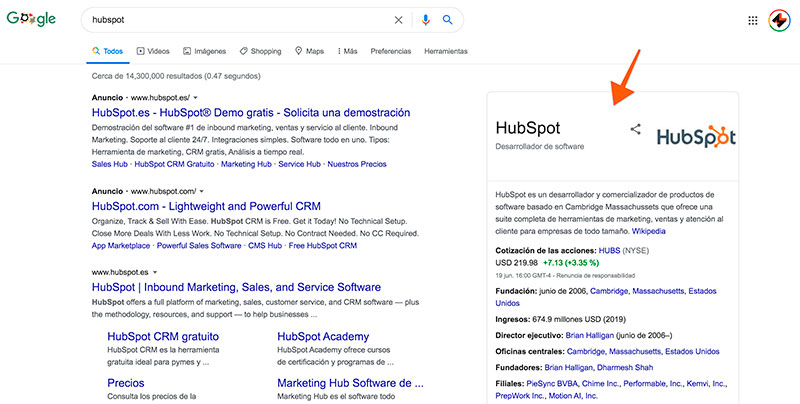Open the Google apps grid
Image resolution: width=800 pixels, height=404 pixels.
pos(753,20)
